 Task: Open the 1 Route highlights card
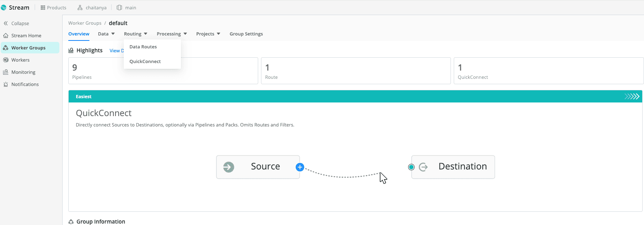pyautogui.click(x=355, y=71)
